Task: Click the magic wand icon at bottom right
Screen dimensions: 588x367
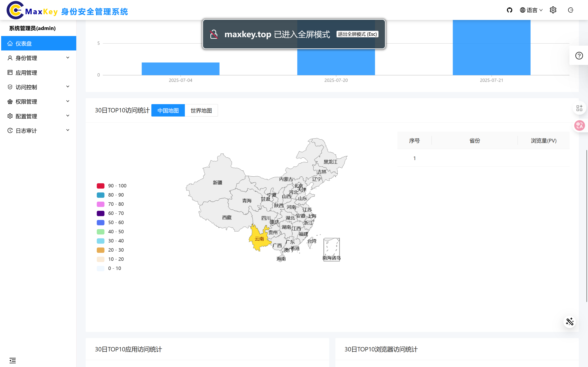Action: tap(570, 322)
